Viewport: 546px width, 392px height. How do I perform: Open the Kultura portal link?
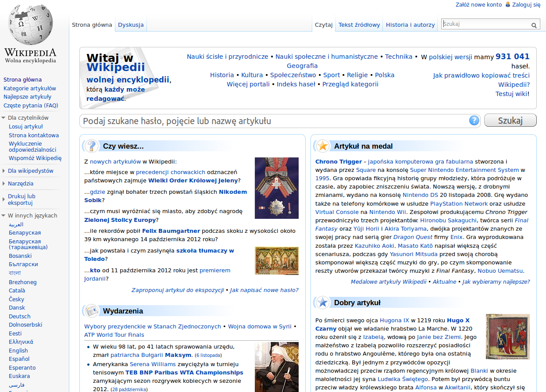pyautogui.click(x=252, y=75)
